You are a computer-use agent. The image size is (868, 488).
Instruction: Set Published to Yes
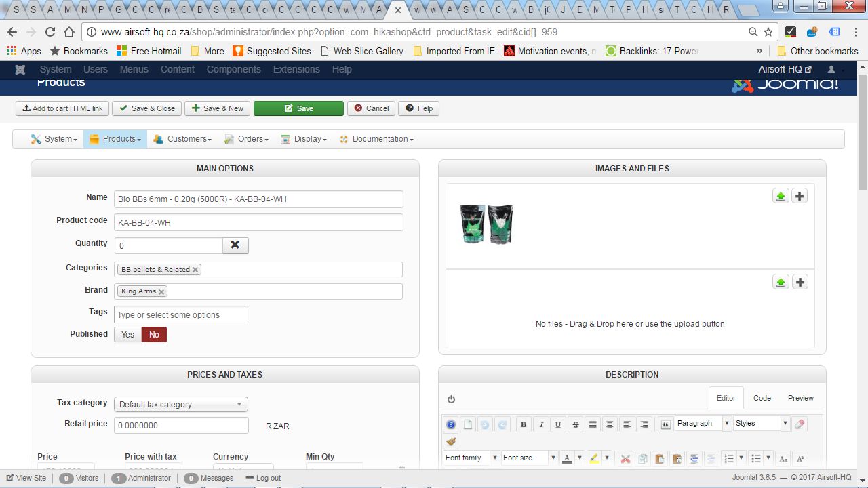(127, 334)
